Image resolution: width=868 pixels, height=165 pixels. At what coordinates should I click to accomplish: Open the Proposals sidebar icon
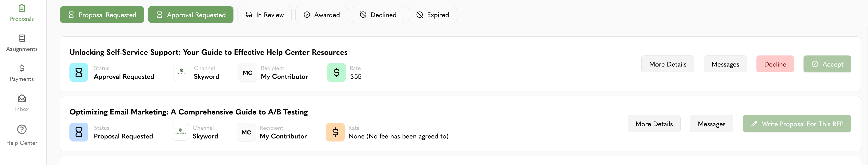point(22,8)
